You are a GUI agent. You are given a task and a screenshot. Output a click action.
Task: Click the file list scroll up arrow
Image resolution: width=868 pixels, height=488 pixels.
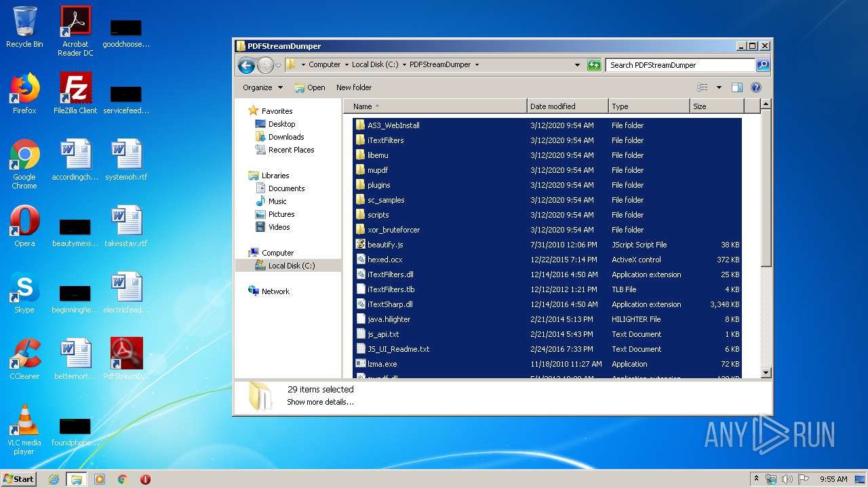(766, 104)
